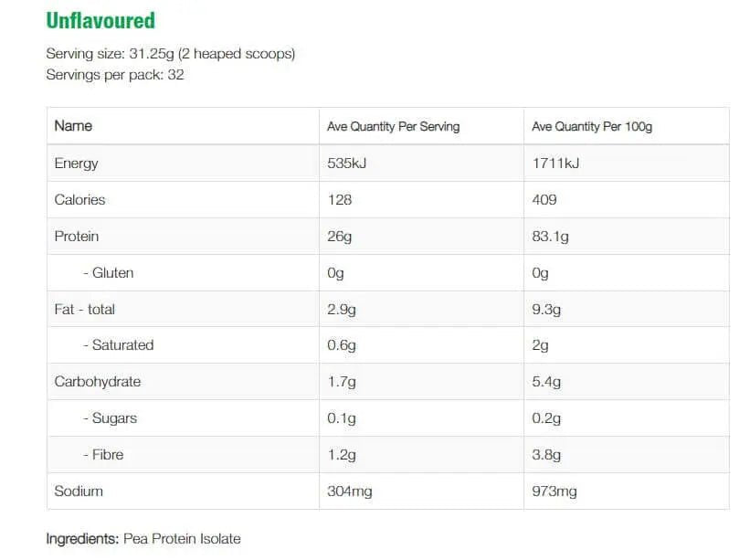Click the 0.6g saturated fat value

pyautogui.click(x=342, y=345)
